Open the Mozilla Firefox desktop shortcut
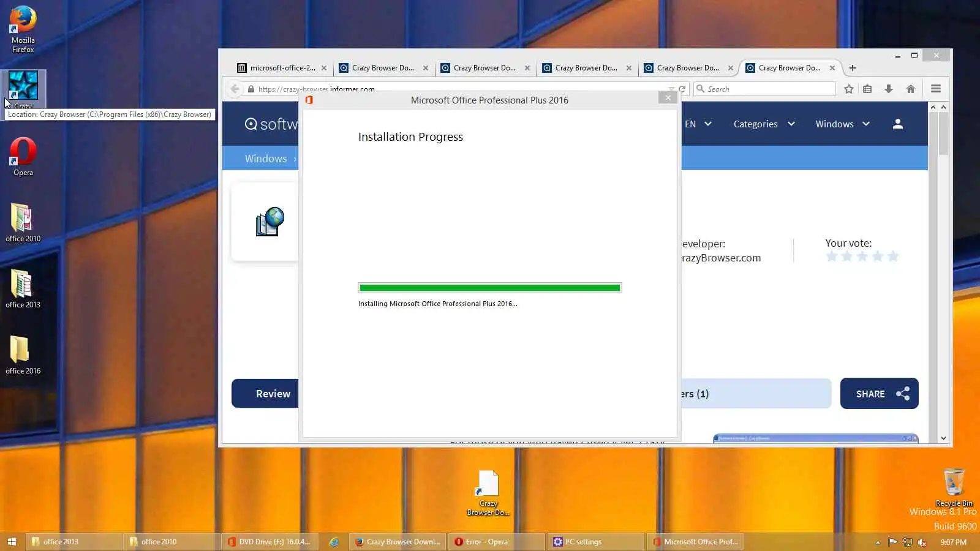 (23, 29)
